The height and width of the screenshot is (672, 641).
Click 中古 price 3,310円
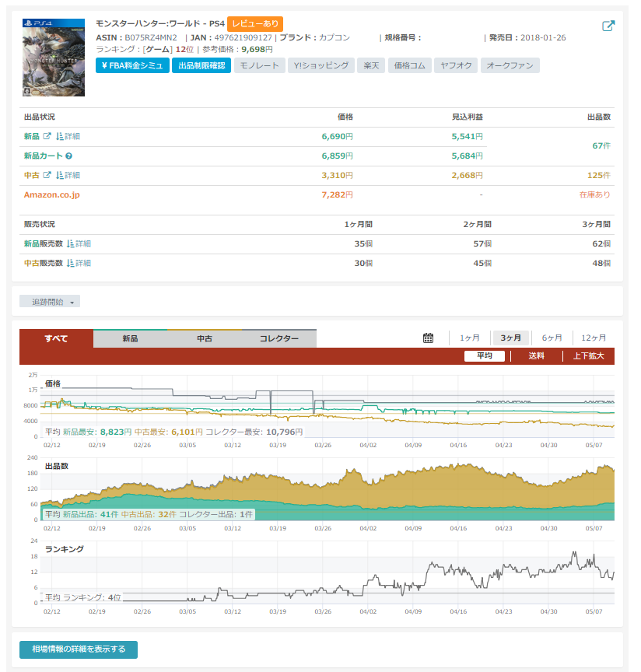(338, 175)
